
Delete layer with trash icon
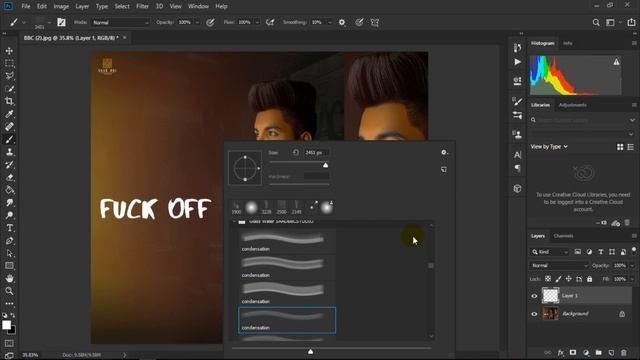[624, 353]
